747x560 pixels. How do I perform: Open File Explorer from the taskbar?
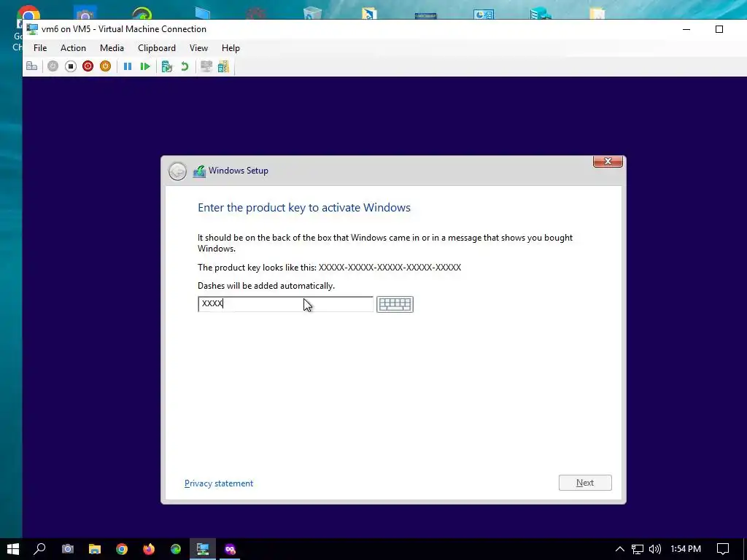[95, 549]
